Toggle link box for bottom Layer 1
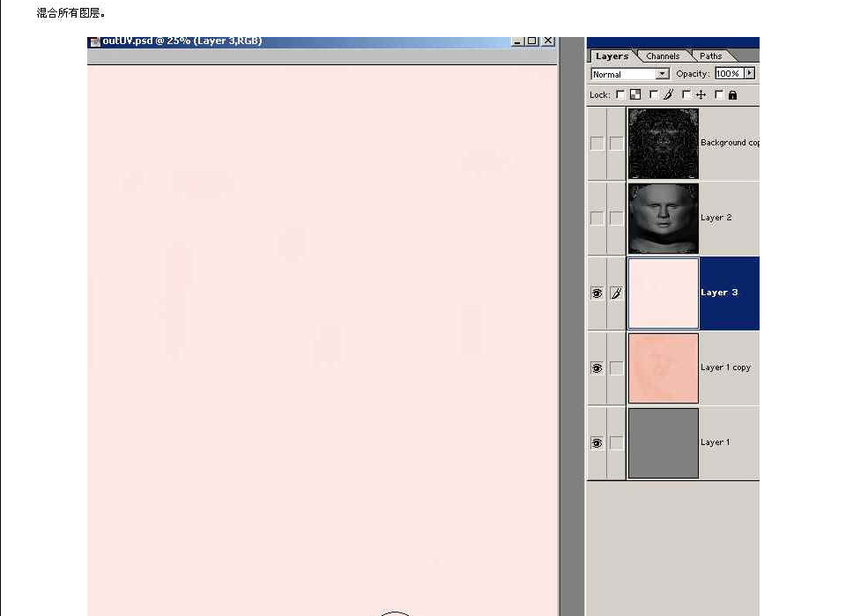 (616, 443)
